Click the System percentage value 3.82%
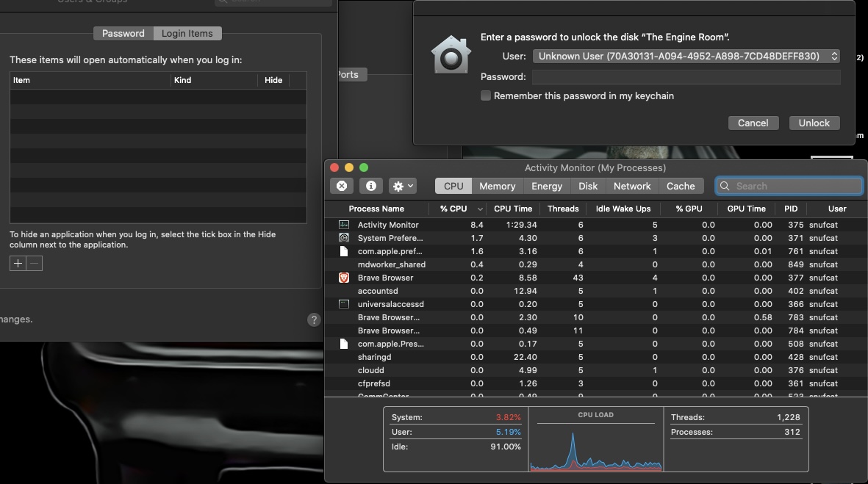 pos(508,417)
